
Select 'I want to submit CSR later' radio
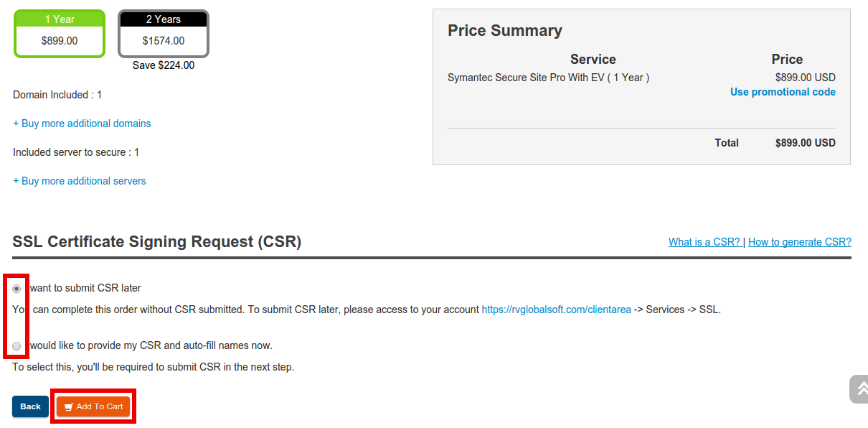16,289
